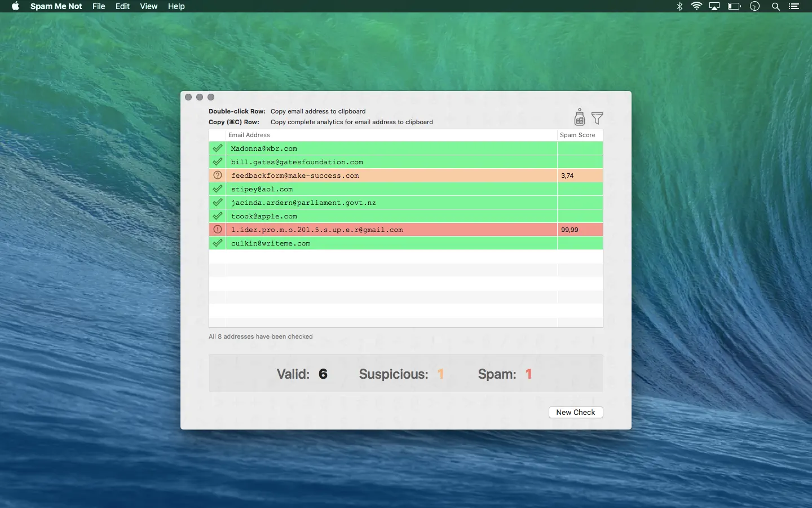Click the Suspicious count label

pyautogui.click(x=394, y=374)
